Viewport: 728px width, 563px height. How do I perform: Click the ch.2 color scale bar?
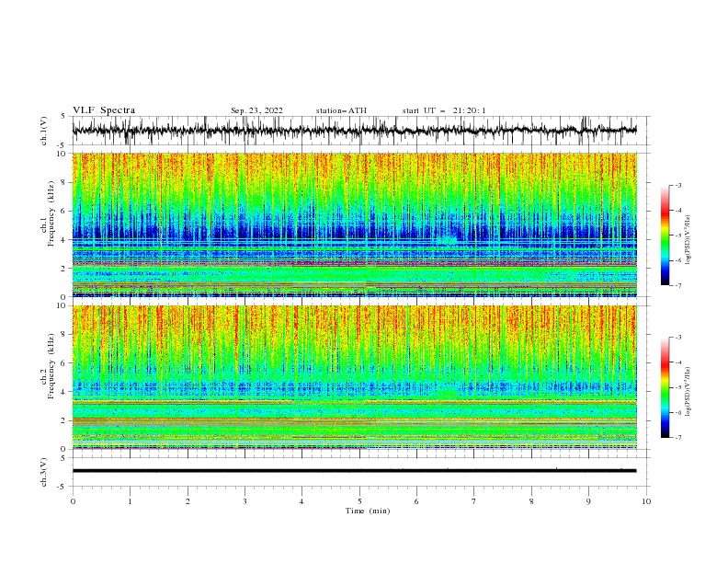pos(665,387)
